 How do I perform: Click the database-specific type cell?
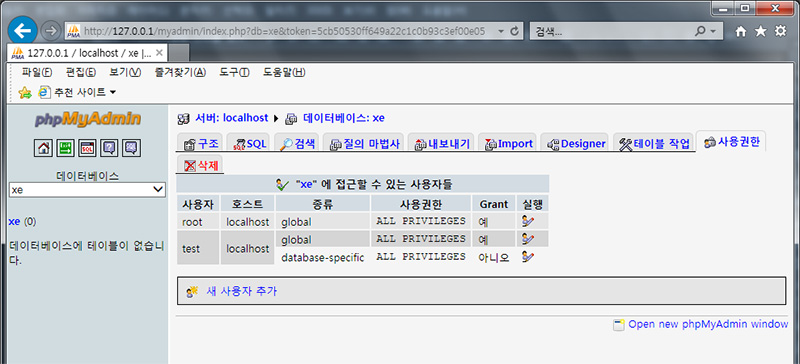(x=323, y=257)
